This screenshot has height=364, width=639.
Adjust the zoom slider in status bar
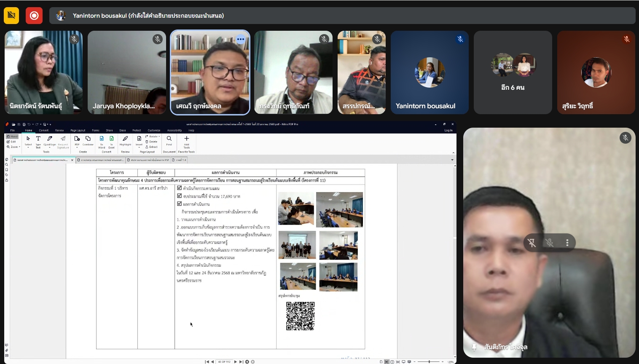(x=429, y=361)
